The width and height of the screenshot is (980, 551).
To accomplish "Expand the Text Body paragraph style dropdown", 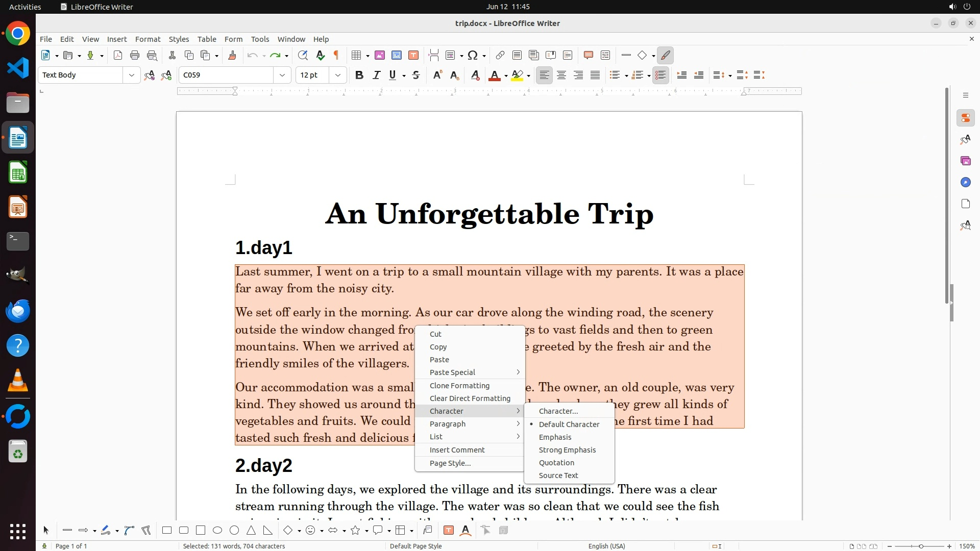I will pyautogui.click(x=132, y=75).
